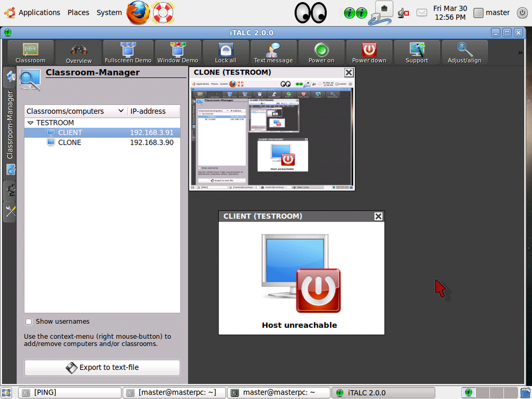This screenshot has width=532, height=399.
Task: Select the CLONE computer row
Action: [102, 143]
